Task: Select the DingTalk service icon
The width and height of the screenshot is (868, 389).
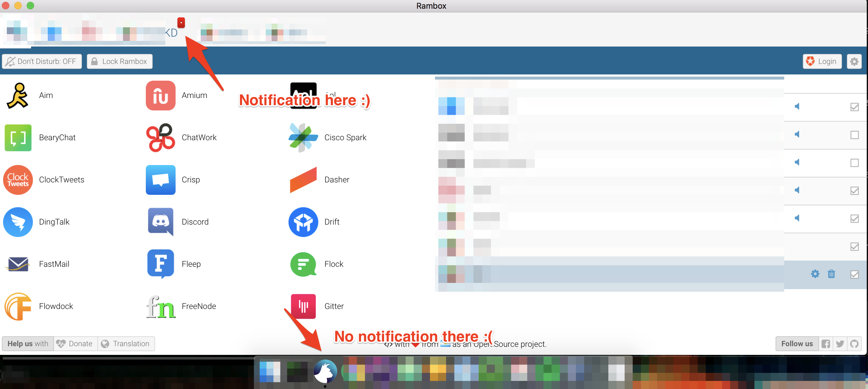Action: (x=18, y=221)
